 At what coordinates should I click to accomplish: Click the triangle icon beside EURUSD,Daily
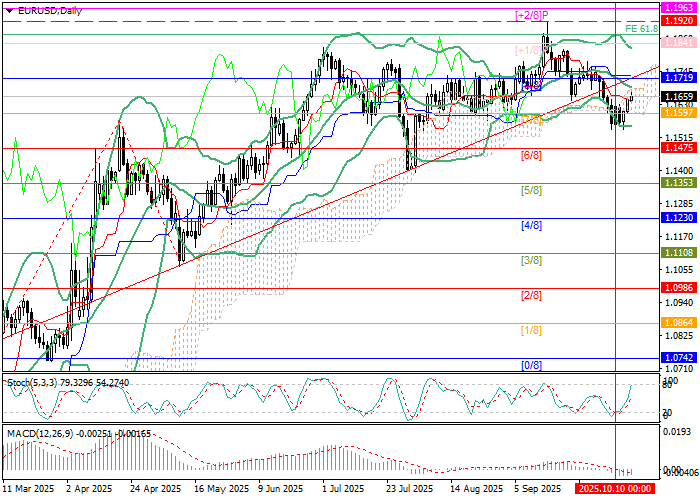point(5,10)
